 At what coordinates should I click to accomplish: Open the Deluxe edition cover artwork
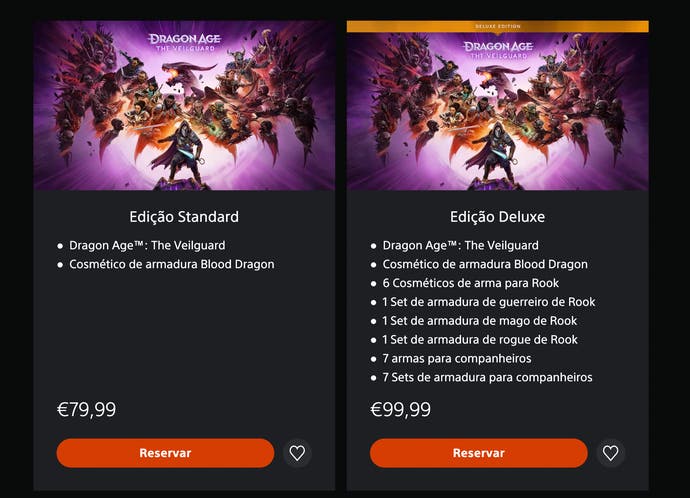click(x=498, y=111)
